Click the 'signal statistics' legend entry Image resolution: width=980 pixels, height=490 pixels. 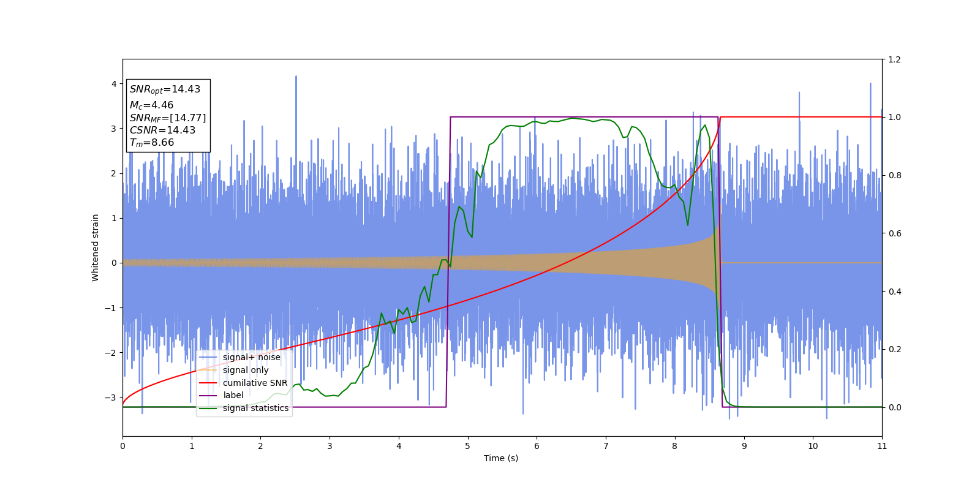244,408
